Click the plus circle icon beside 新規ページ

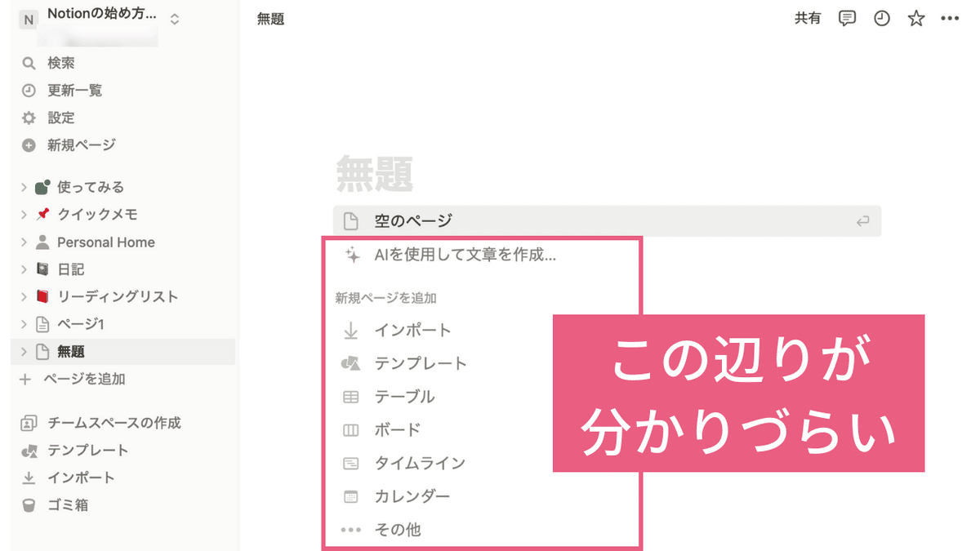29,145
